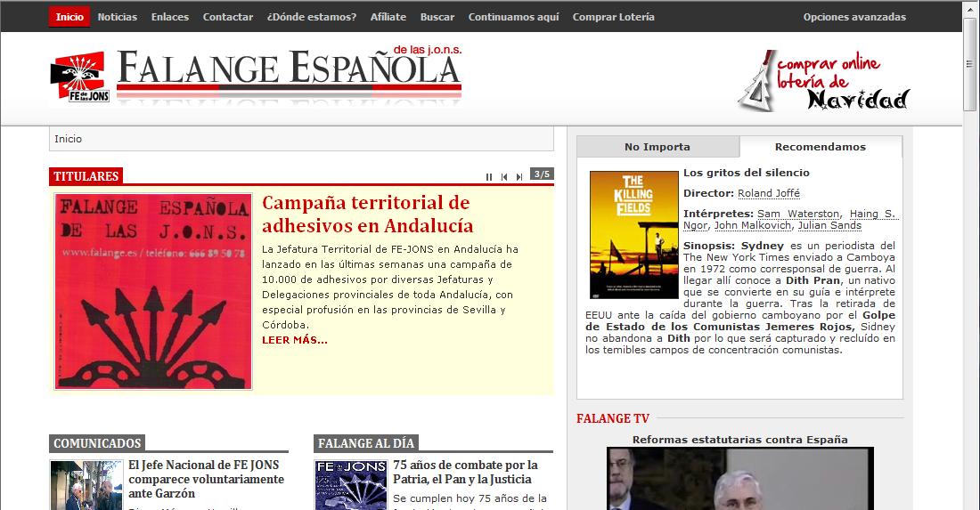Go to previous Titulares headline
The width and height of the screenshot is (980, 510).
click(x=503, y=176)
